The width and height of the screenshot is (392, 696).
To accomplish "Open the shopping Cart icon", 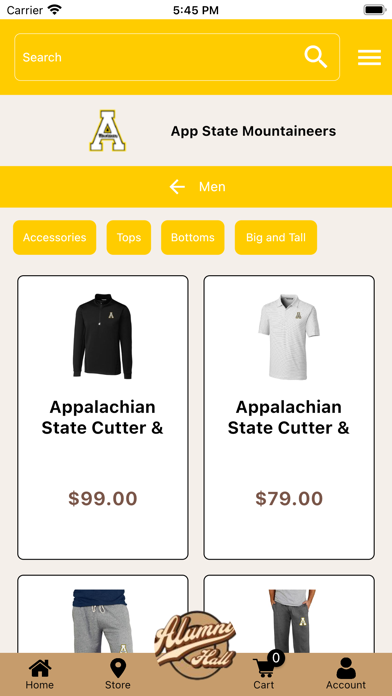I will (x=266, y=666).
